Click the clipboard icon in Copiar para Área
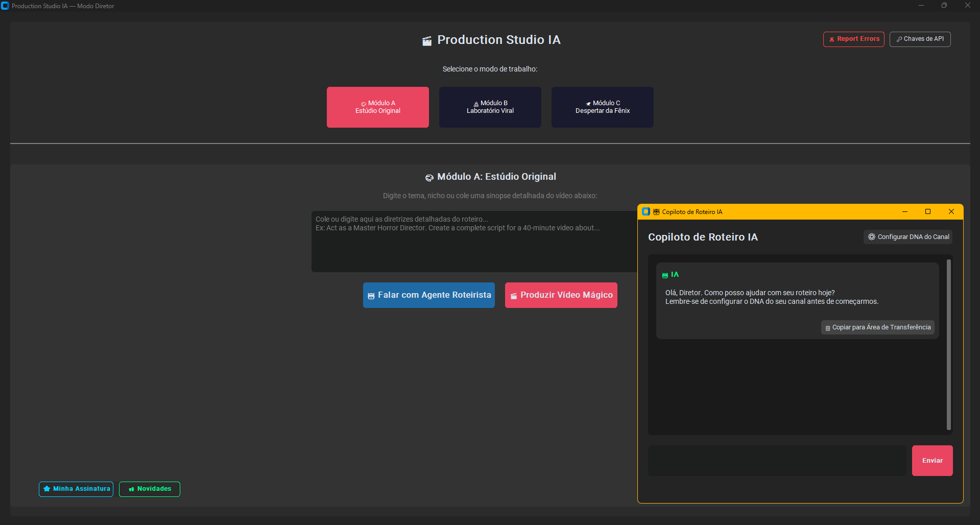 coord(828,328)
